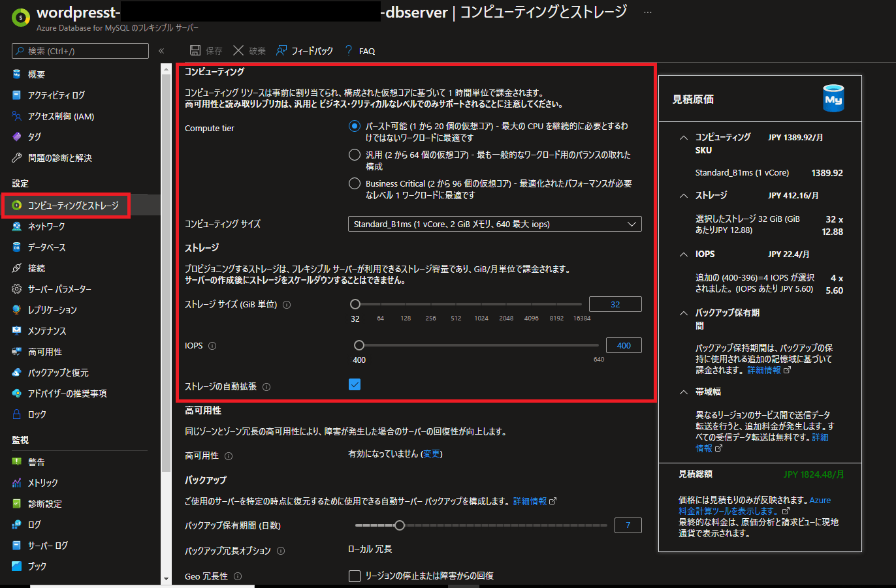Viewport: 896px width, 588px height.
Task: Collapse the sidebar with double chevron
Action: coord(161,51)
